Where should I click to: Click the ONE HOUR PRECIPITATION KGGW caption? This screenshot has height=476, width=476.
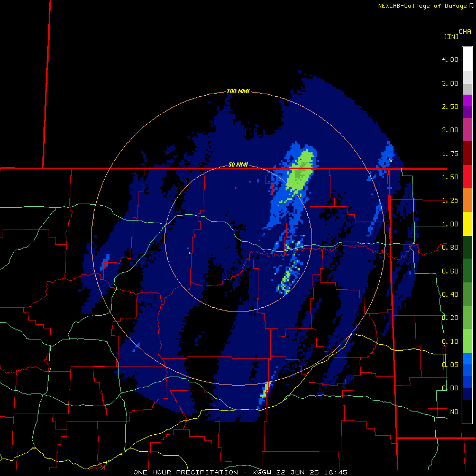pos(240,472)
